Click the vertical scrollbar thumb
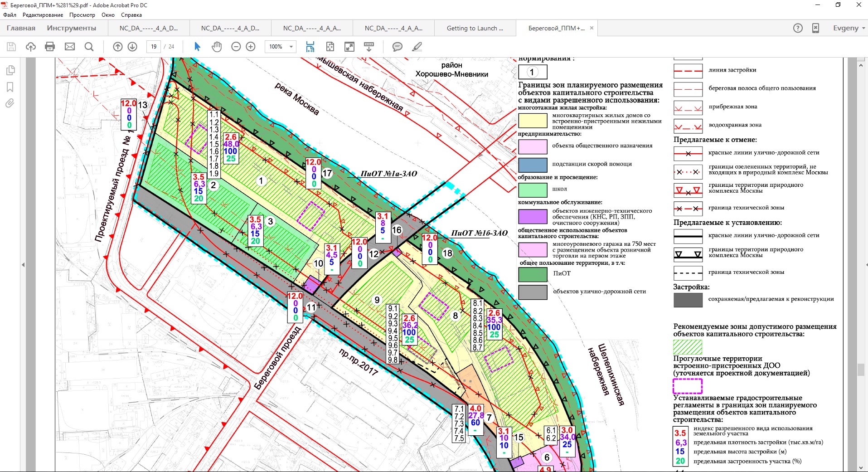Viewport: 868px width, 472px height. tap(861, 369)
